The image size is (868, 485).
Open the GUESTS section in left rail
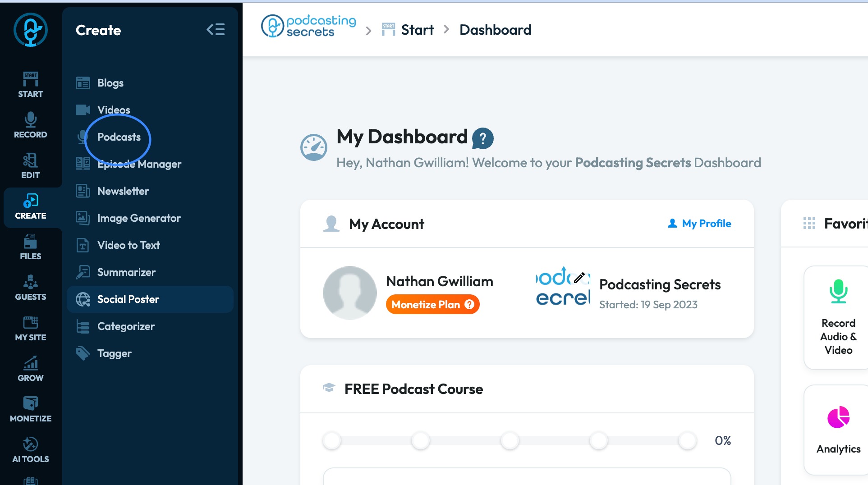[x=31, y=288]
